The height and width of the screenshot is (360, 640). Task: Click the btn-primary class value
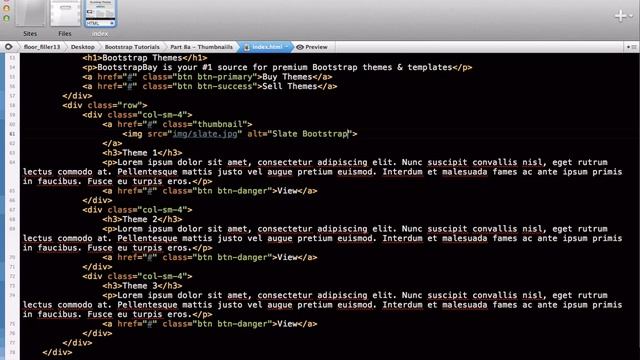224,77
